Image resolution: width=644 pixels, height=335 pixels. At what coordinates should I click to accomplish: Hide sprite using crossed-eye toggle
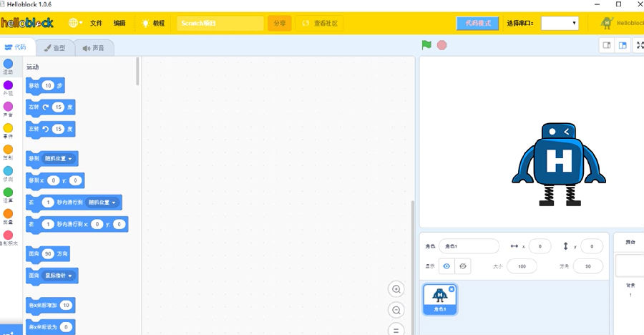[x=463, y=266]
